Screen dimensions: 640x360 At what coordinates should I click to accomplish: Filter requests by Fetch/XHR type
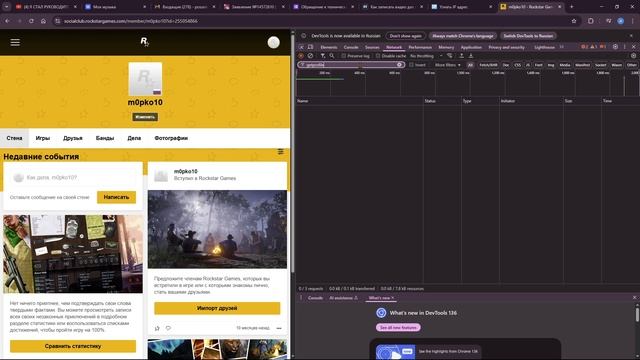pos(488,65)
